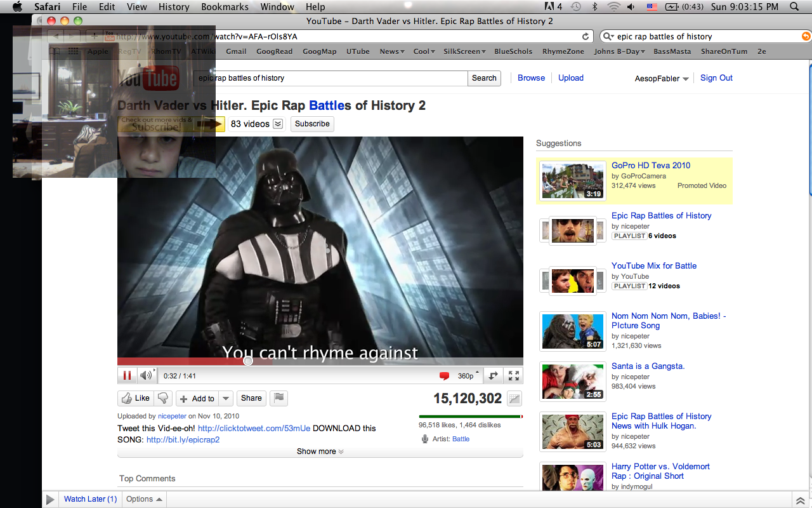
Task: Click the Share button
Action: click(x=251, y=398)
